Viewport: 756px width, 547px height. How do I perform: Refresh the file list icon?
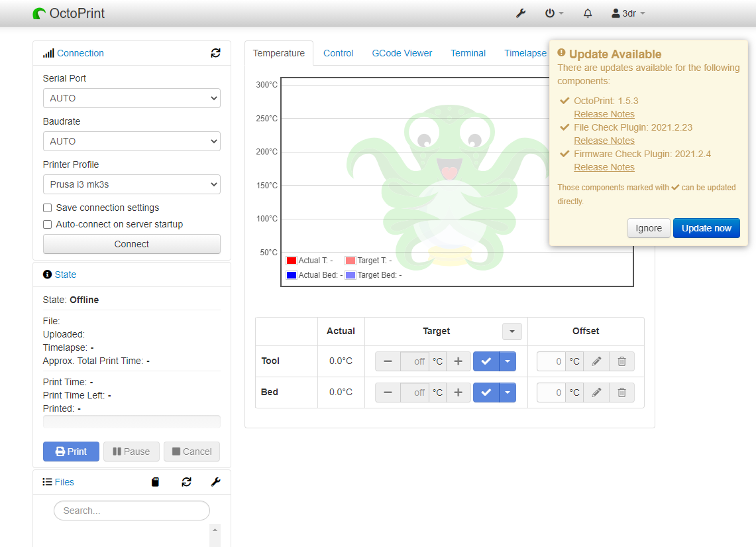tap(187, 482)
